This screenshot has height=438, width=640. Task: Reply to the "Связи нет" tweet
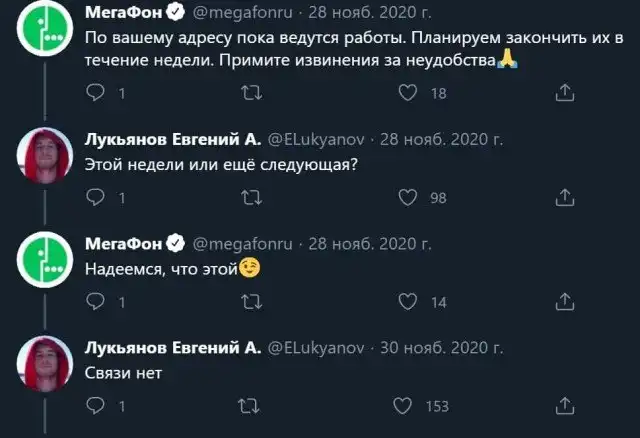(96, 406)
